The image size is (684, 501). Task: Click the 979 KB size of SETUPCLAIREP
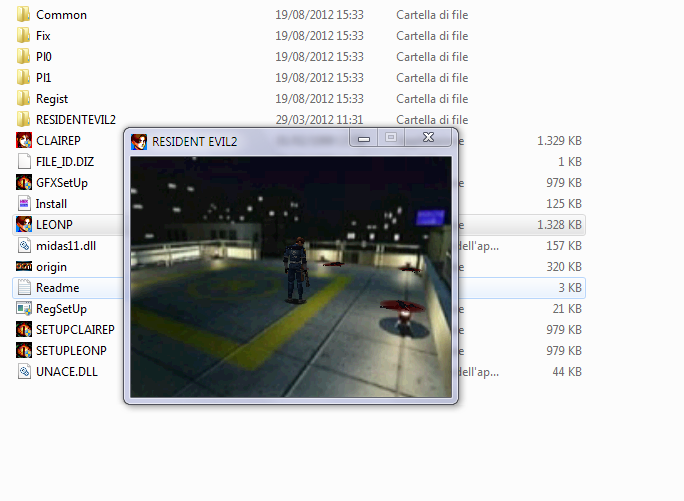click(564, 329)
